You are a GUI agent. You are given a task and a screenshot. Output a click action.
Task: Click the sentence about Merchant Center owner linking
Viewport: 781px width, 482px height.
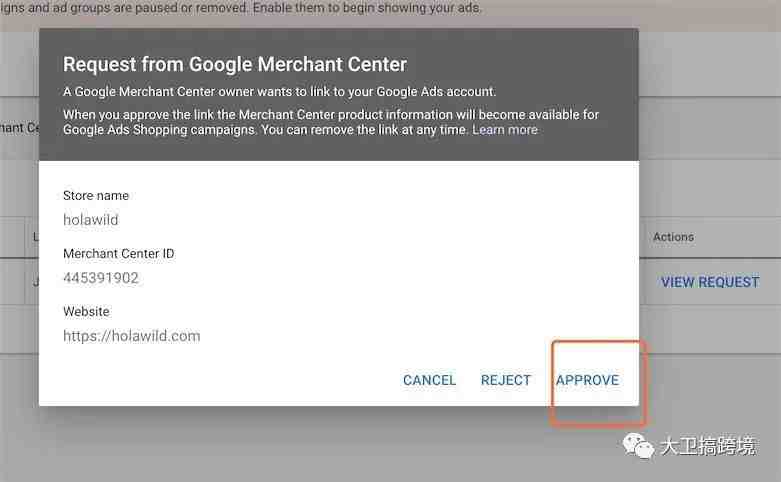[279, 92]
